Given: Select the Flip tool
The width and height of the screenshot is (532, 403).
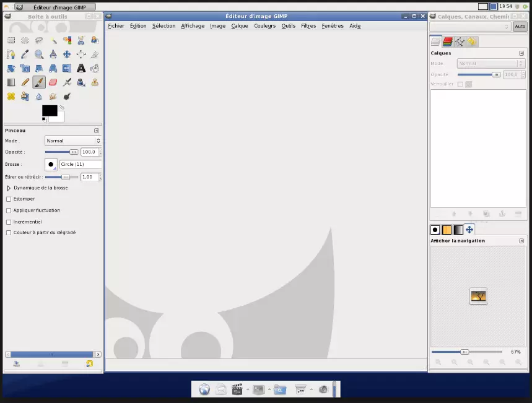Looking at the screenshot, I should click(67, 69).
